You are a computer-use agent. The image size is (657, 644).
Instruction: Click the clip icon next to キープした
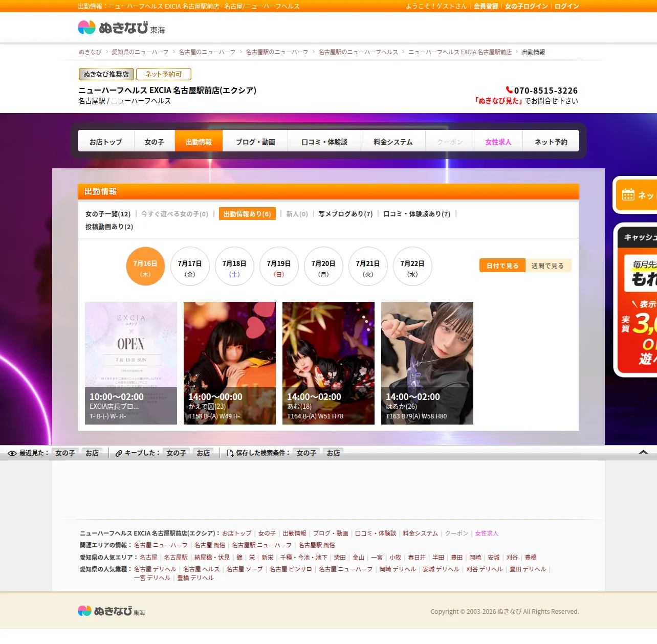click(x=119, y=453)
